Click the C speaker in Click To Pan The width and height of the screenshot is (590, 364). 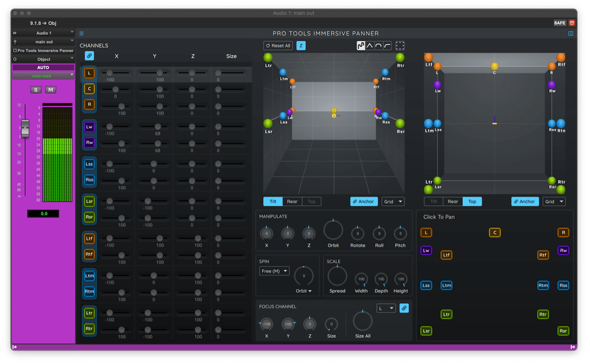pos(495,232)
